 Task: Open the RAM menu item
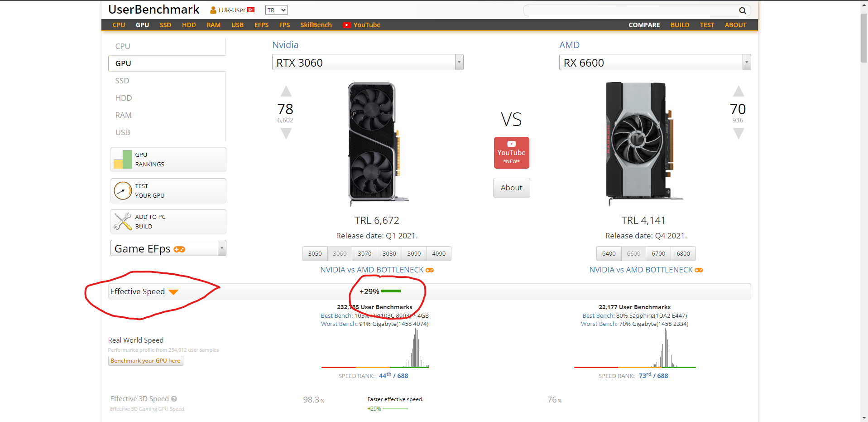tap(214, 25)
